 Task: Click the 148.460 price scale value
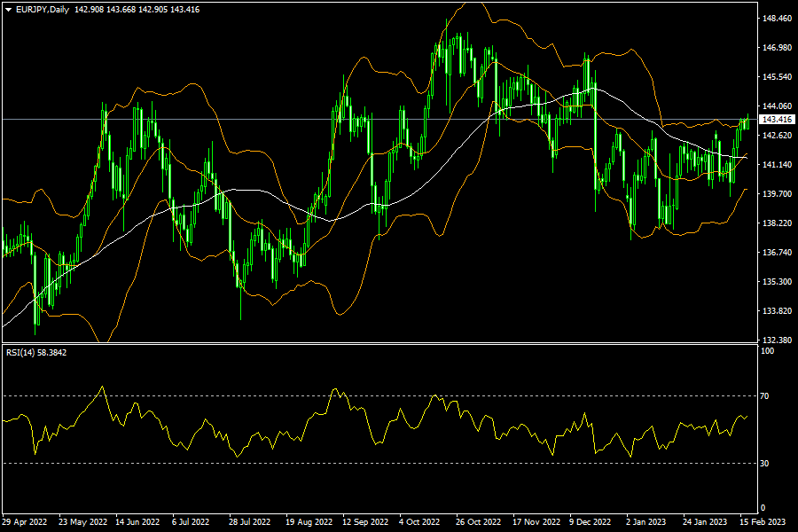pyautogui.click(x=777, y=19)
